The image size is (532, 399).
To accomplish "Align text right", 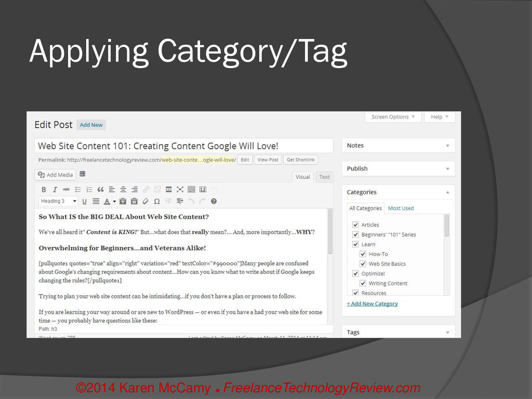I will [135, 189].
